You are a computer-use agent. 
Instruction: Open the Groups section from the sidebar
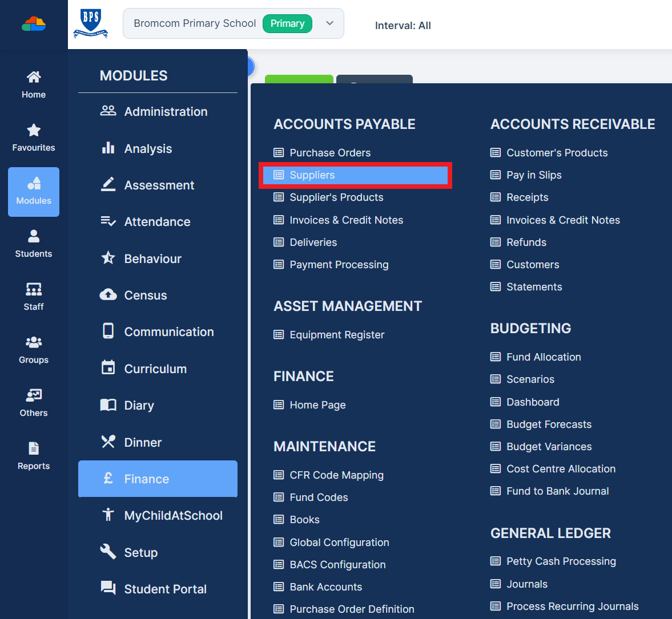(33, 350)
